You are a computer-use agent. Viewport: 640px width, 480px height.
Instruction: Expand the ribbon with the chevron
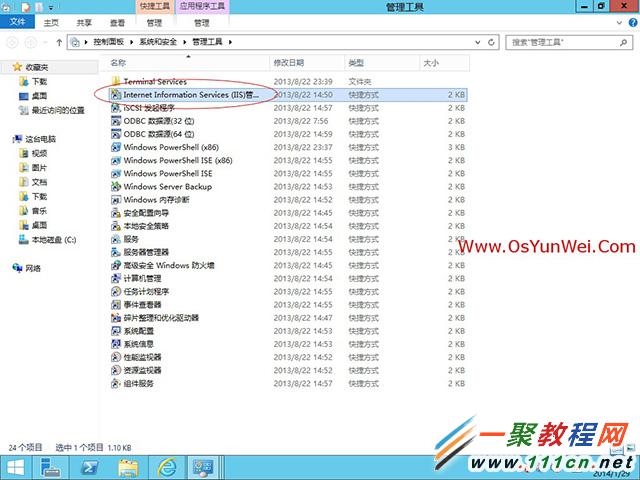tap(619, 23)
